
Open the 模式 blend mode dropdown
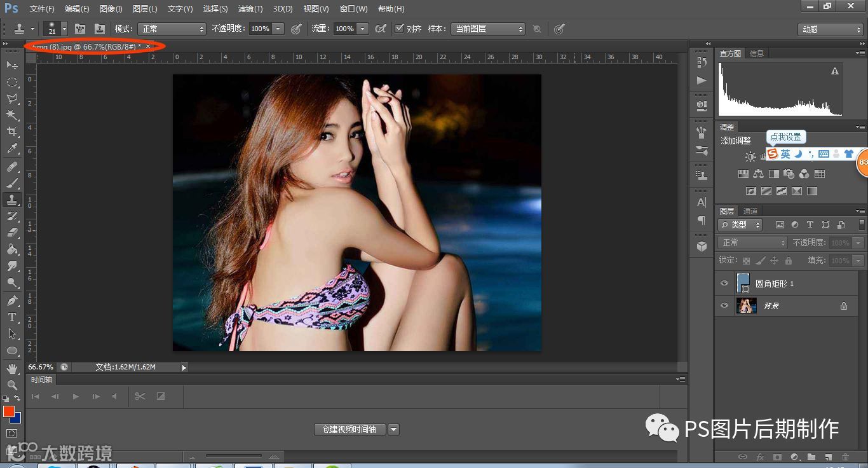(172, 29)
